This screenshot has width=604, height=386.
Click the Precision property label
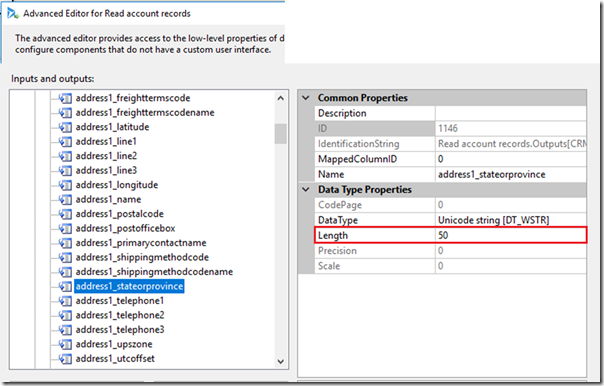(x=337, y=251)
